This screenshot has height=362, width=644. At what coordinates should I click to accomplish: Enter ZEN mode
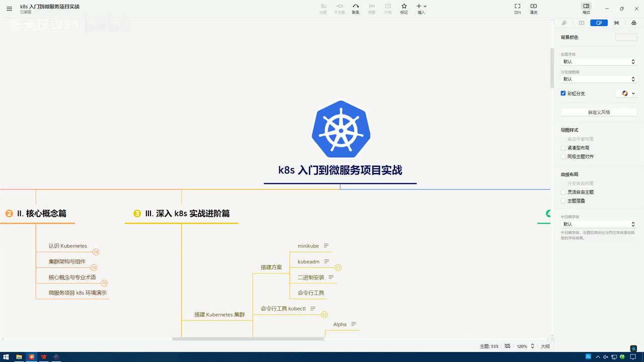pyautogui.click(x=517, y=9)
